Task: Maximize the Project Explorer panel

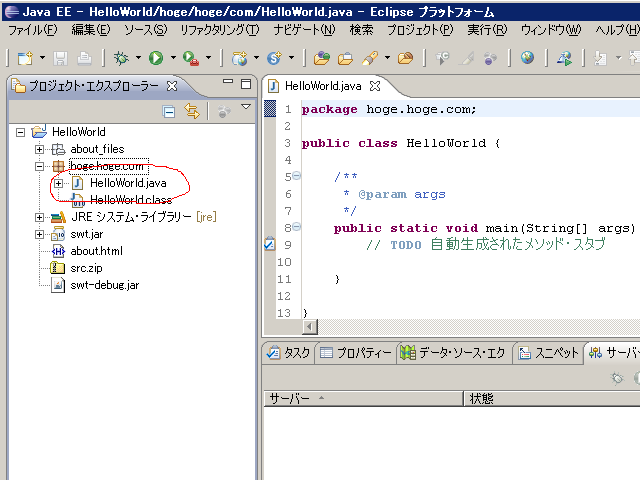Action: 246,84
